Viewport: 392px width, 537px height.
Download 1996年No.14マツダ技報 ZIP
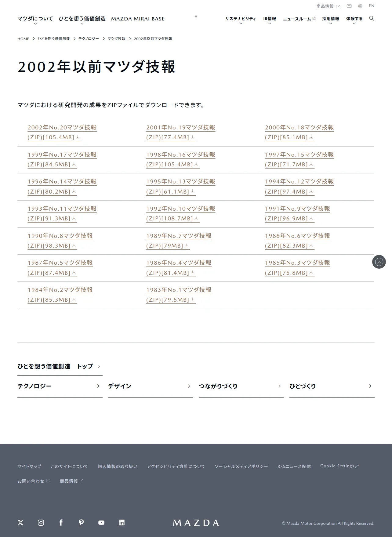[62, 187]
